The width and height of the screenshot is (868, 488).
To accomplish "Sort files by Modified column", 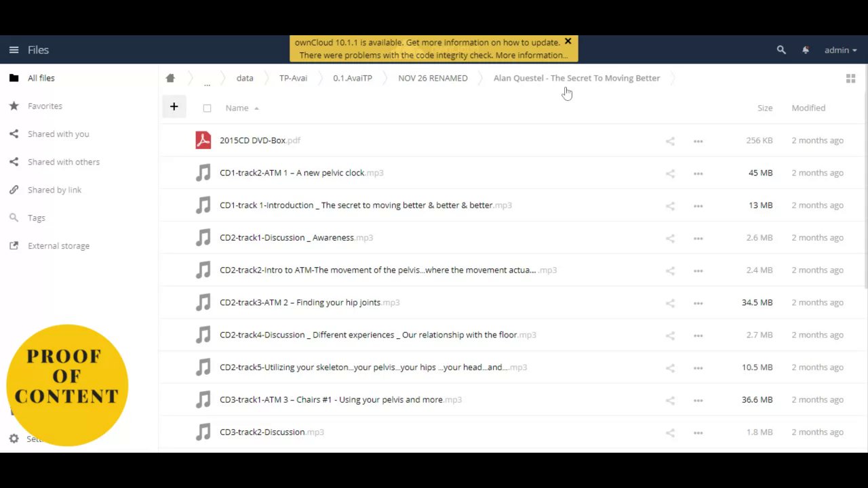I will (808, 108).
